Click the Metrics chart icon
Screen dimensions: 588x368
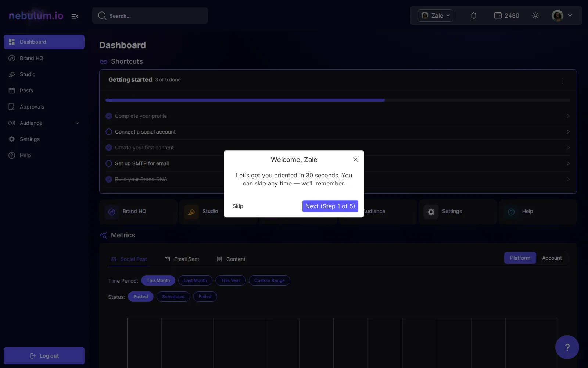coord(104,235)
